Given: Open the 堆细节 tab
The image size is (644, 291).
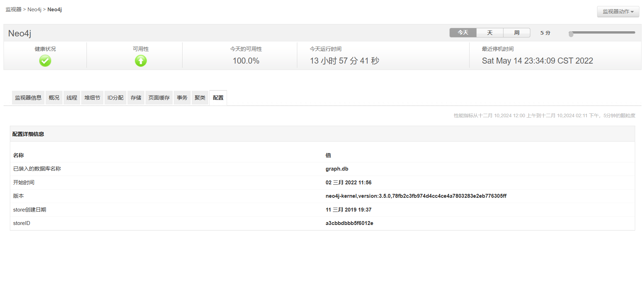Looking at the screenshot, I should click(92, 97).
